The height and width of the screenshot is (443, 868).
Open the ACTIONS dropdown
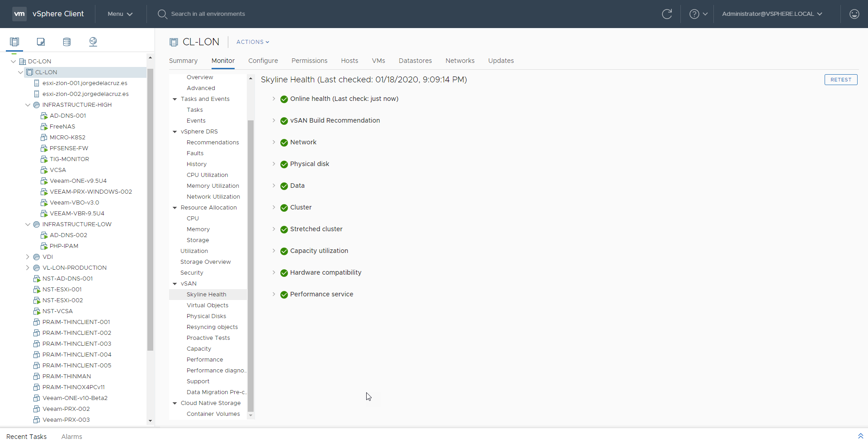click(x=253, y=42)
